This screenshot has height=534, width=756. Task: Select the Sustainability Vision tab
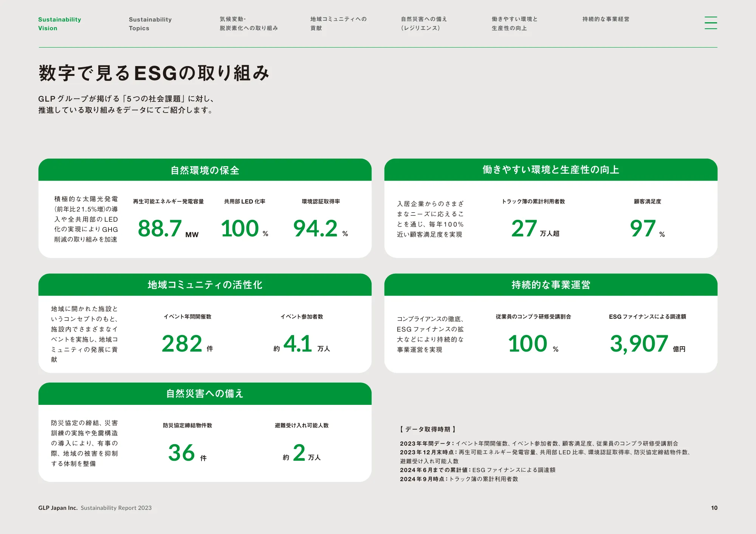pyautogui.click(x=60, y=24)
